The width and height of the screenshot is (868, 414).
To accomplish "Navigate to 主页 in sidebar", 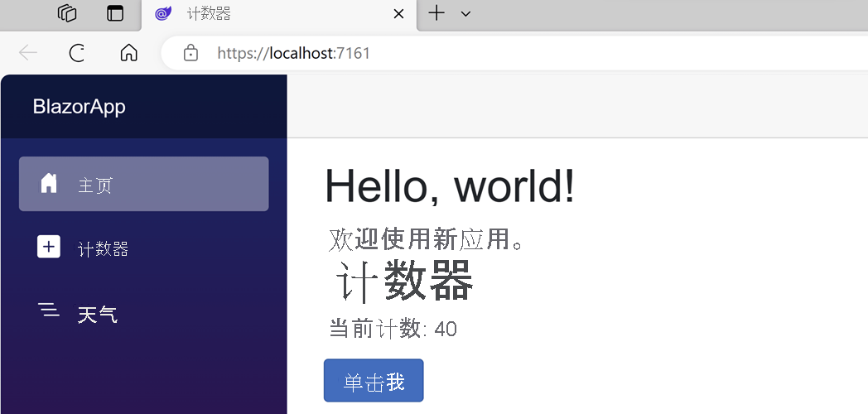I will (144, 184).
